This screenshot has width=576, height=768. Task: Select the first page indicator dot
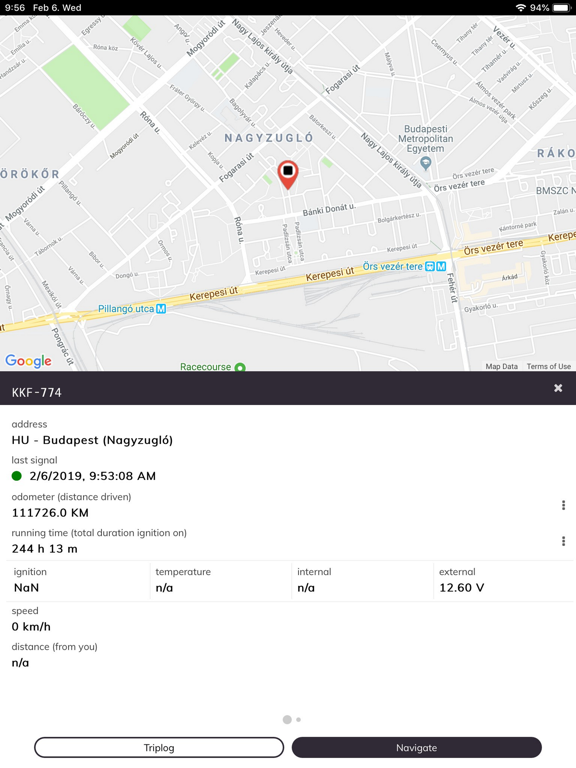(287, 720)
